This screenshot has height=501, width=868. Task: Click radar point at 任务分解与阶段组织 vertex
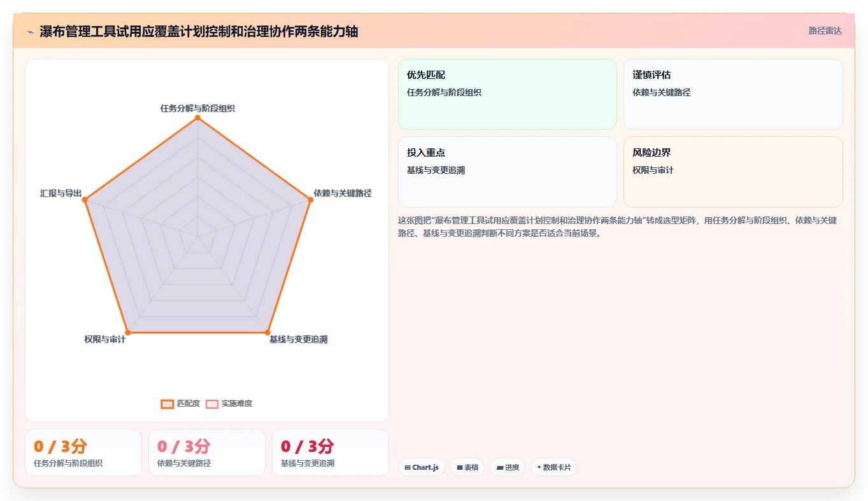pos(197,118)
